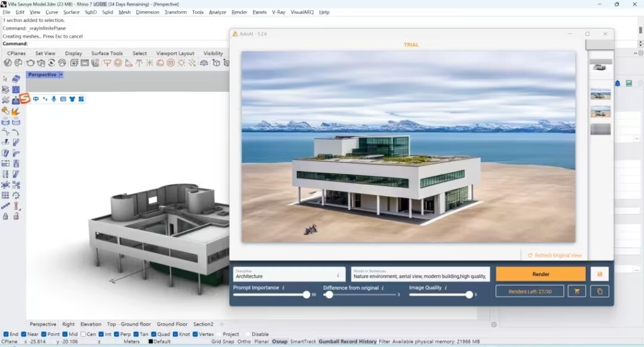Toggle the Knot osnap checkbox
The height and width of the screenshot is (347, 644).
click(x=175, y=334)
